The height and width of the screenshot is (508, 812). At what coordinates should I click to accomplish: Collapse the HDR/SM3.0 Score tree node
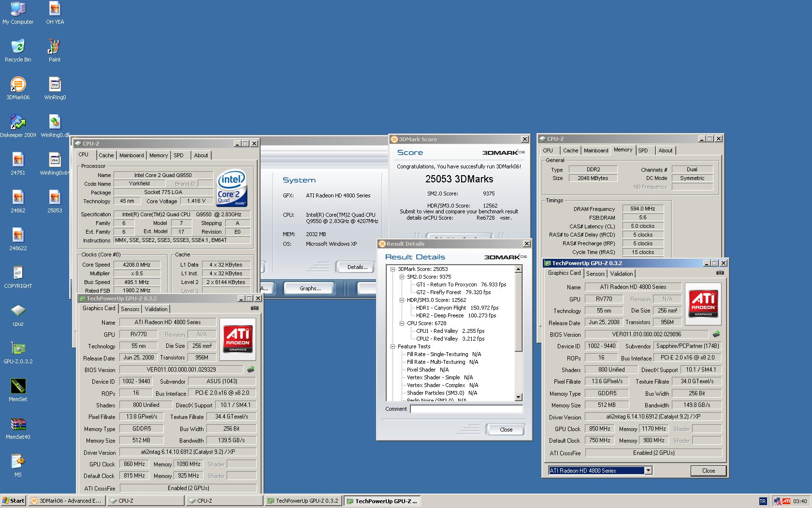pyautogui.click(x=402, y=300)
